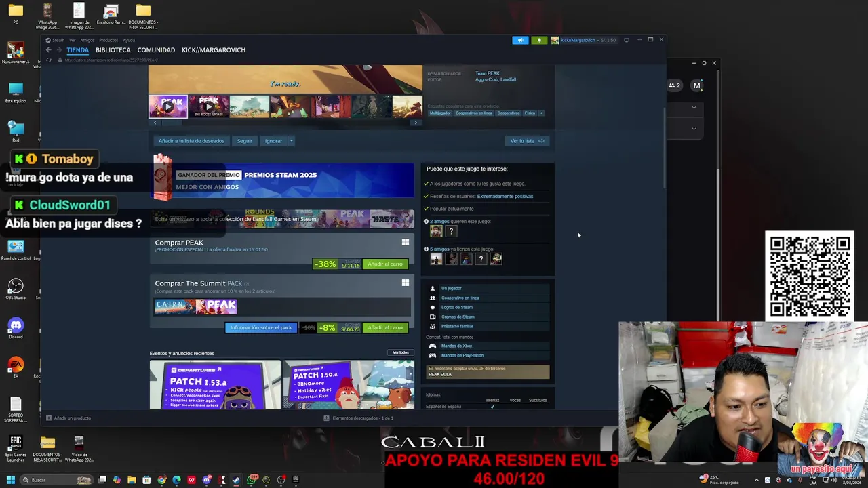This screenshot has height=488, width=868.
Task: Open OBS Studio desktop shortcut
Action: point(16,289)
